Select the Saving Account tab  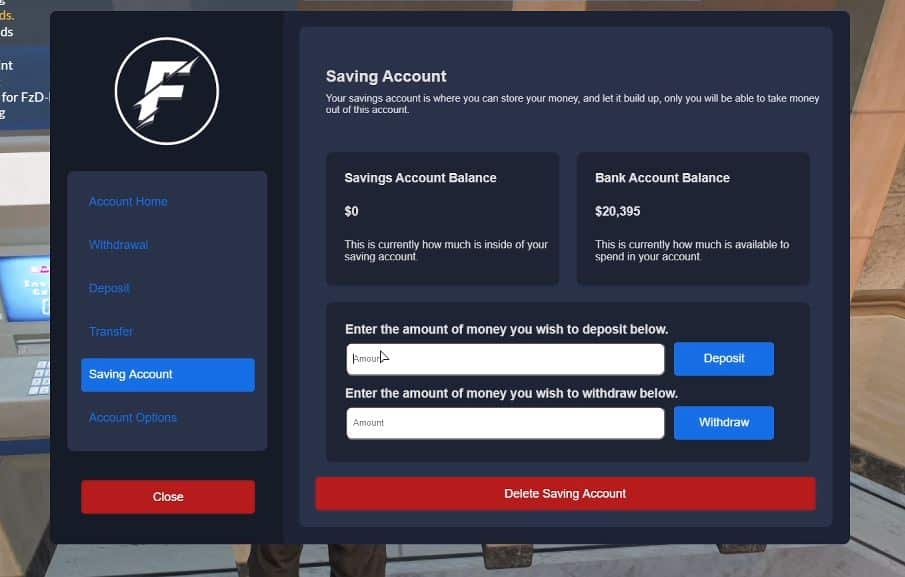tap(130, 374)
